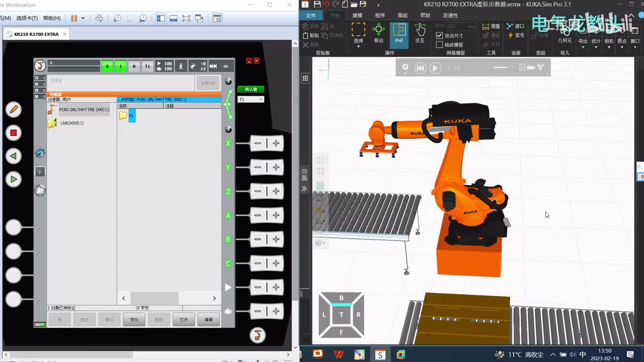Select the R1 folder in navigator

tap(127, 116)
